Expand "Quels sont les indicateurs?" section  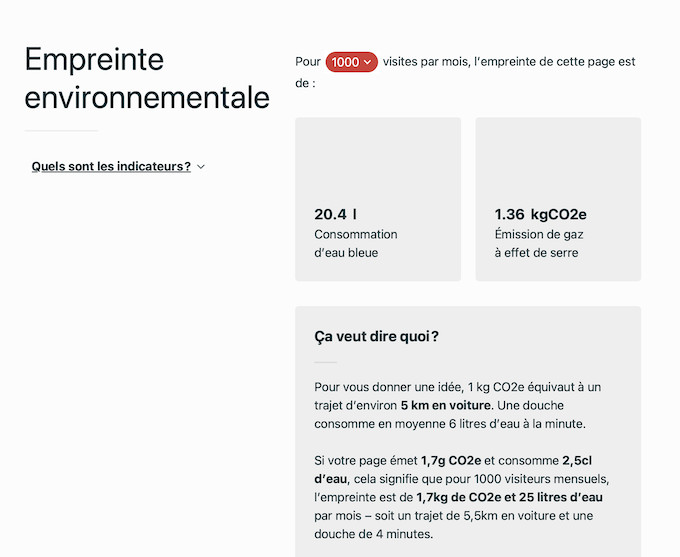click(x=111, y=166)
